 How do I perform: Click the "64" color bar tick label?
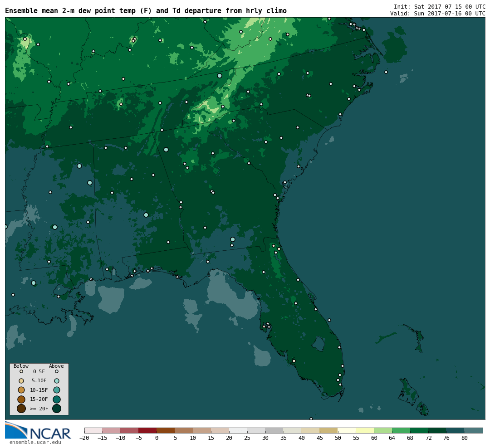pyautogui.click(x=392, y=438)
